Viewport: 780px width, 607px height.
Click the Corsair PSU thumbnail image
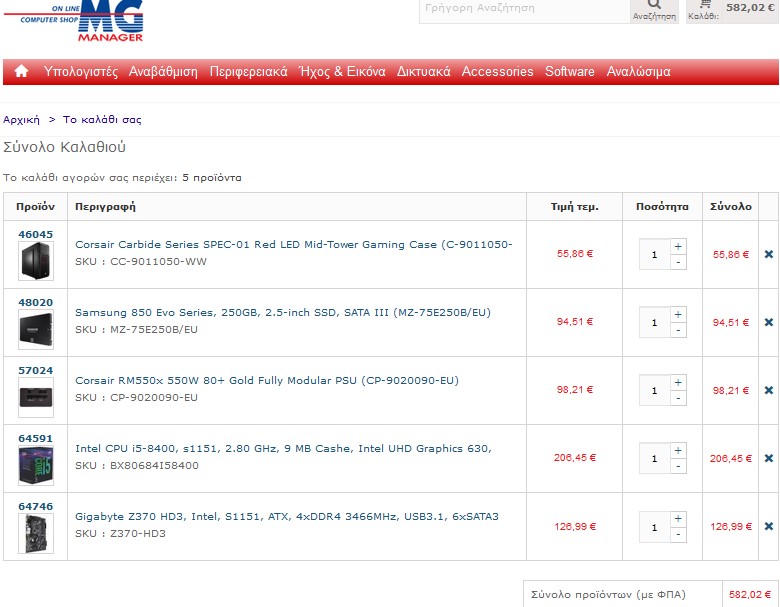(x=36, y=397)
